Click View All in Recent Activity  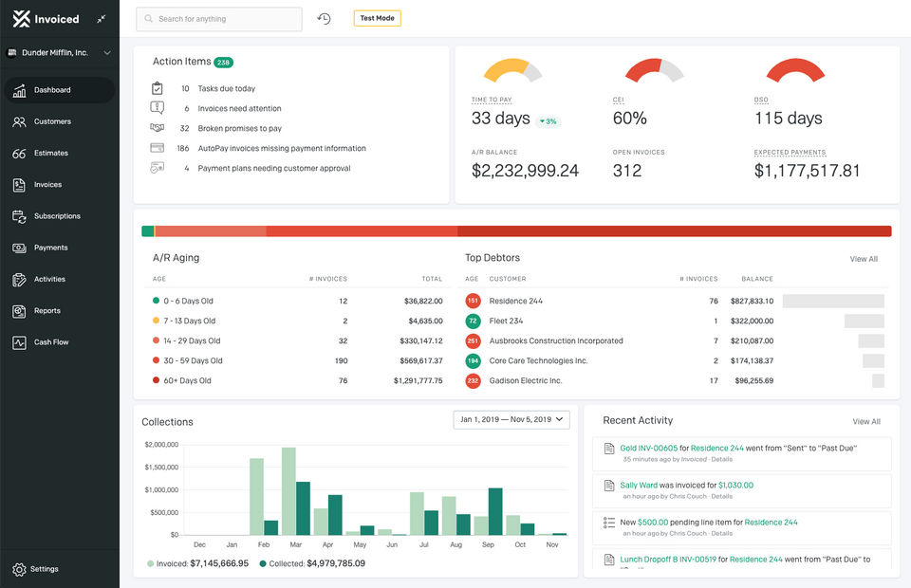click(865, 421)
